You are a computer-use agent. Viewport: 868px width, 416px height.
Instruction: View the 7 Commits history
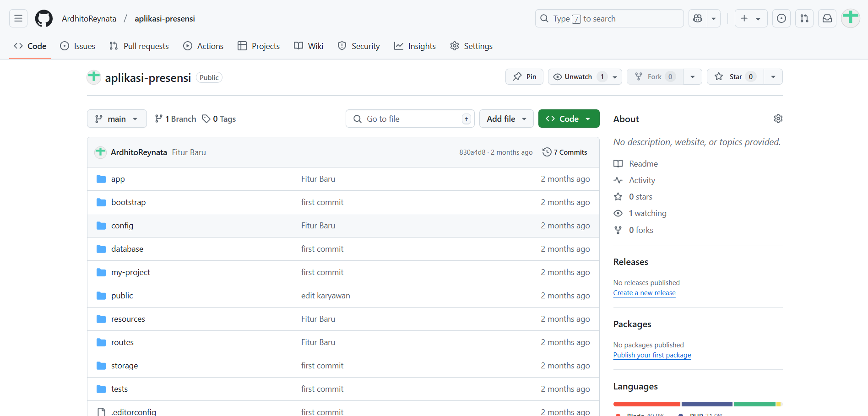(x=564, y=152)
